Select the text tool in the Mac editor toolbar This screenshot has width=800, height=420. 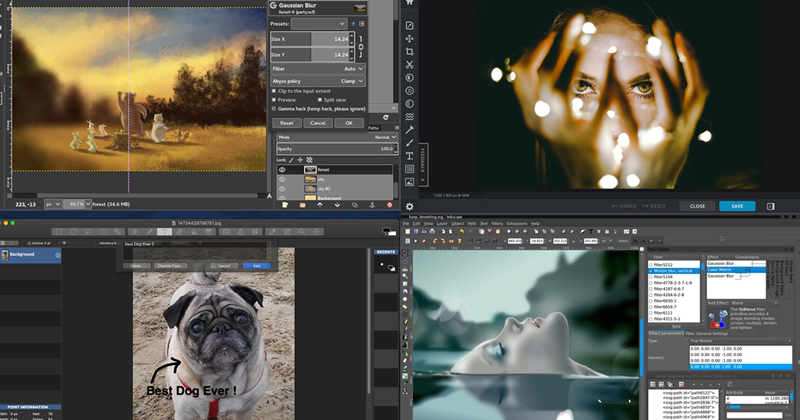(164, 232)
